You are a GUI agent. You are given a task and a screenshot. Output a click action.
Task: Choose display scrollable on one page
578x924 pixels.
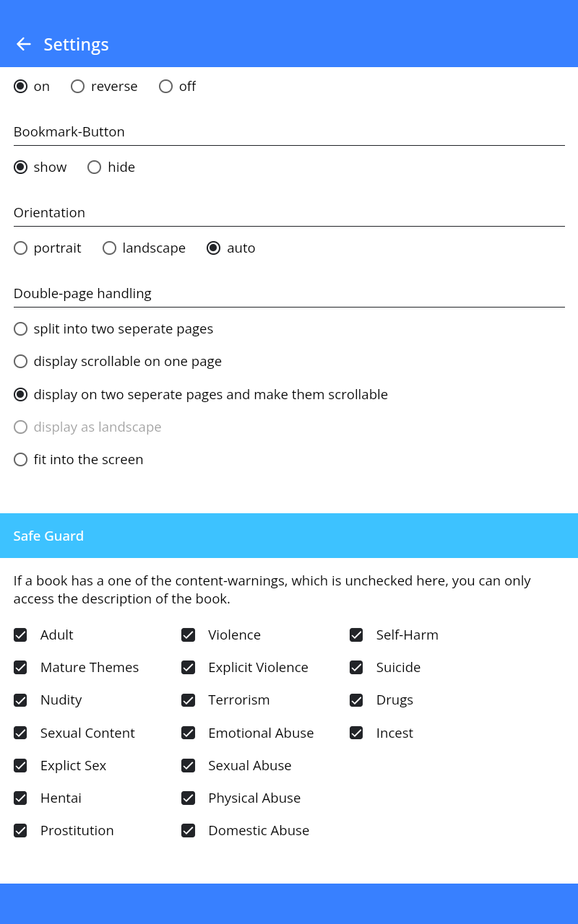click(21, 362)
